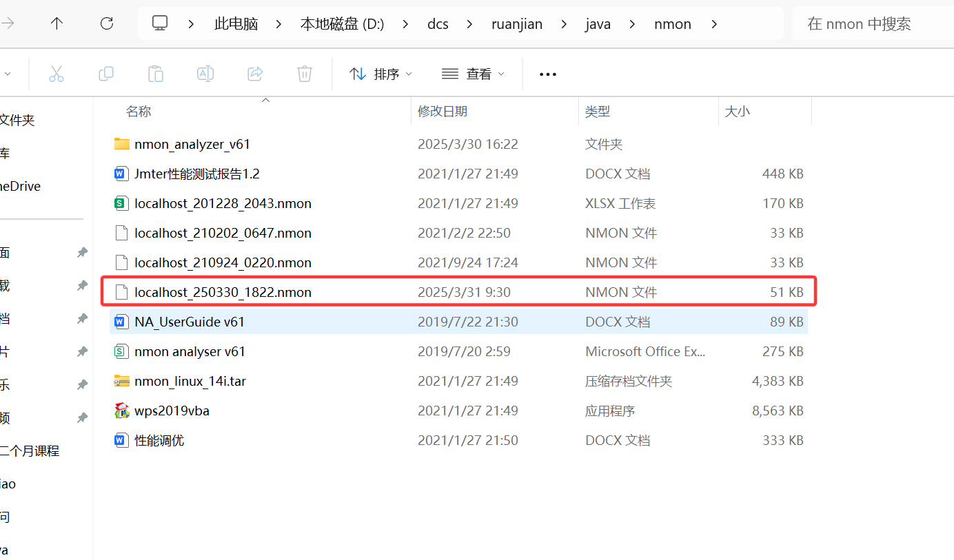
Task: Click the nmon breadcrumb
Action: coord(673,24)
